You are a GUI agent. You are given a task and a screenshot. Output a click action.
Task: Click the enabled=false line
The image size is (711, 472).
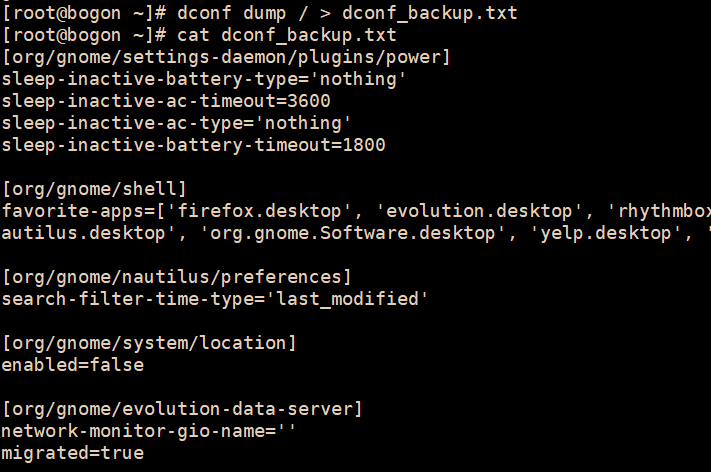73,365
